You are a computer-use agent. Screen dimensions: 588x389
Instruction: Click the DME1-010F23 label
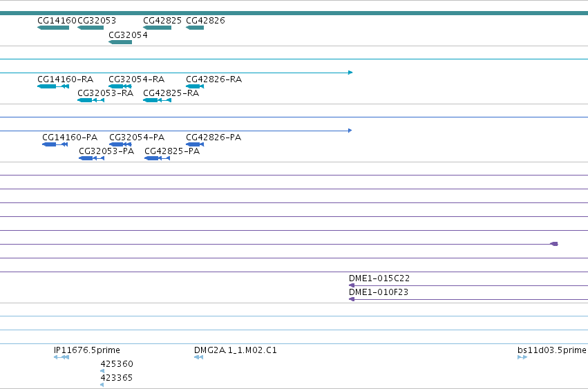pyautogui.click(x=379, y=292)
